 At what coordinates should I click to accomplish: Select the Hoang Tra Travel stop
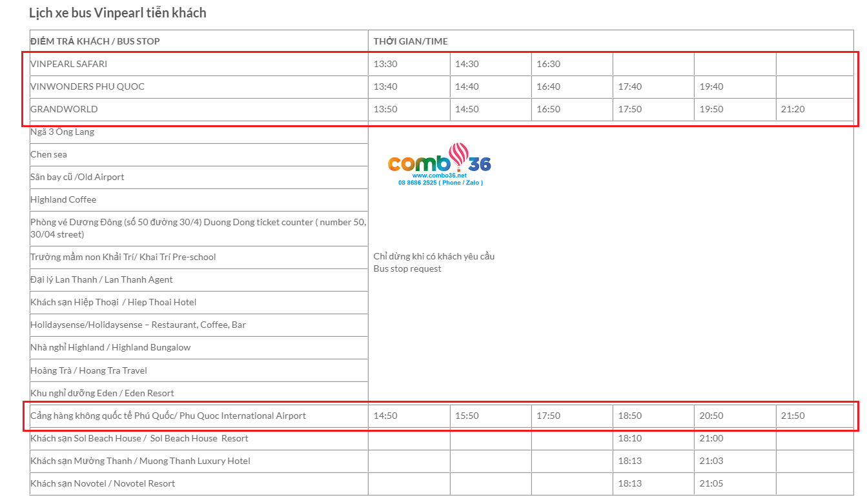[88, 370]
